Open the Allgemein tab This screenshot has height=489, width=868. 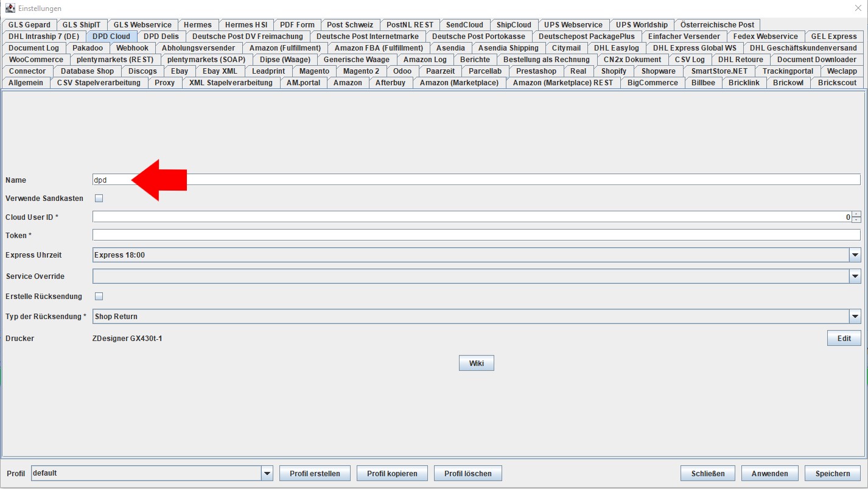[x=26, y=83]
